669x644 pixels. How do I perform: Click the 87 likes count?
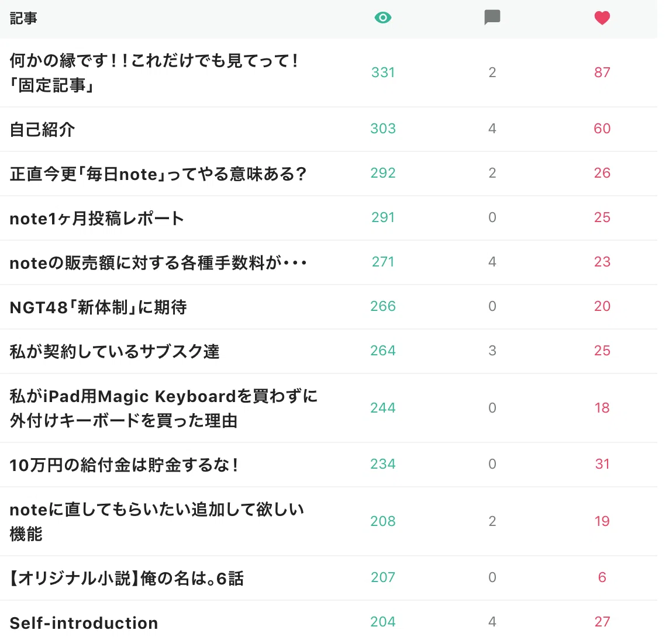[602, 72]
